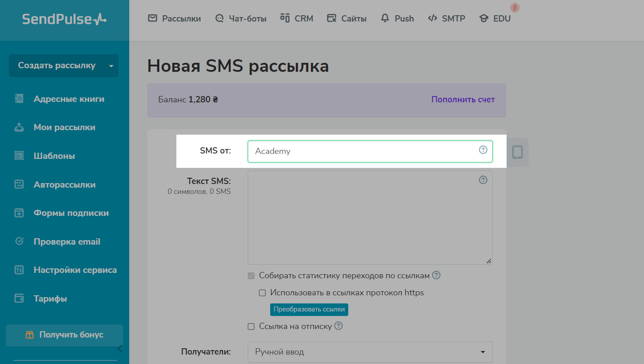Expand the create campaign dropdown arrow

tap(111, 66)
